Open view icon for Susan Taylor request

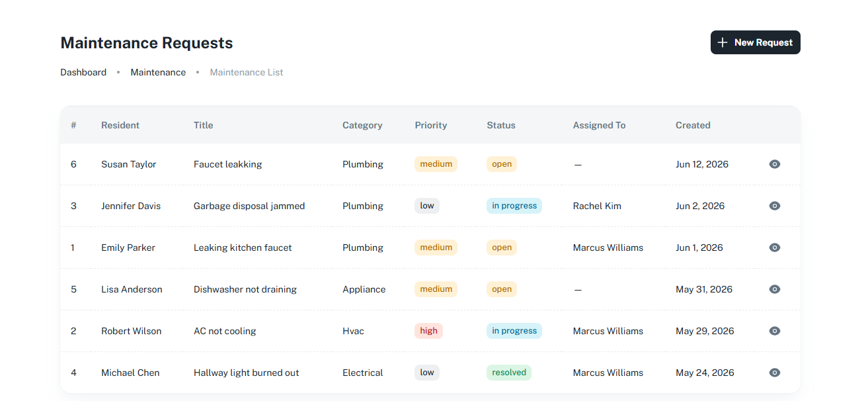[775, 164]
